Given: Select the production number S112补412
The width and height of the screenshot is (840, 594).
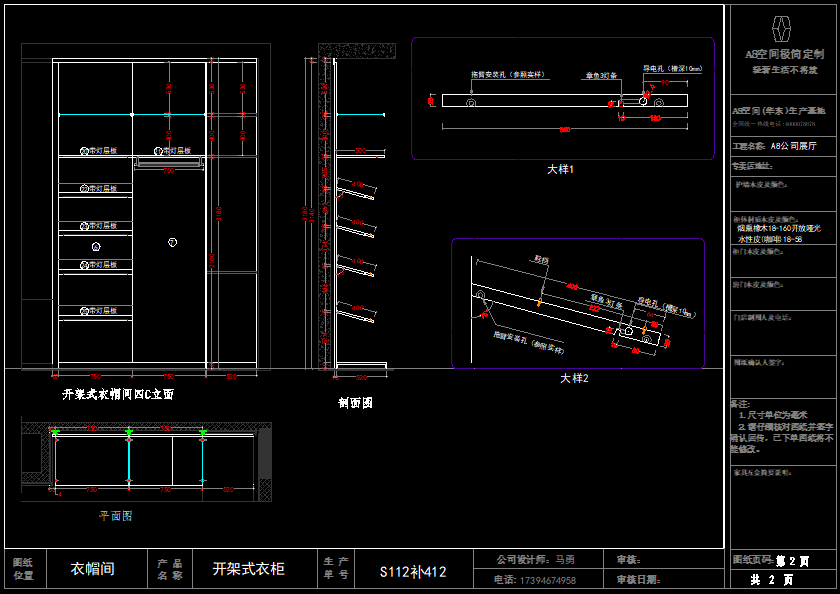Looking at the screenshot, I should (x=412, y=573).
